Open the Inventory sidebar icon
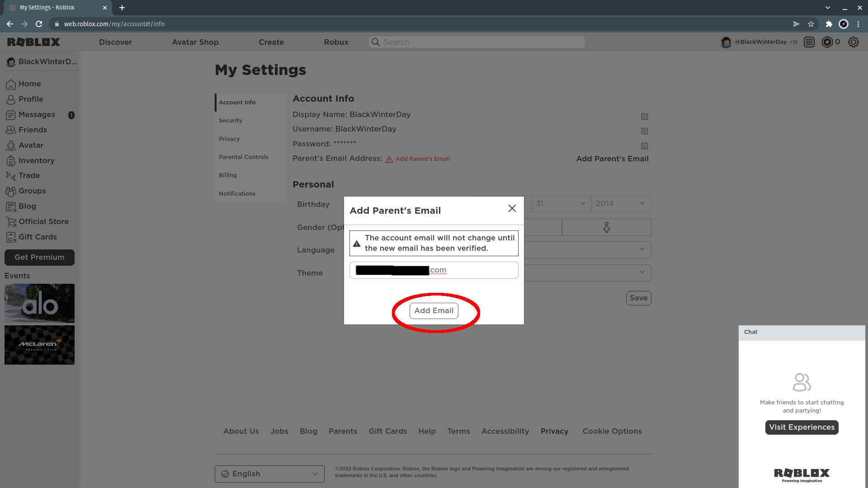Image resolution: width=868 pixels, height=488 pixels. (11, 161)
